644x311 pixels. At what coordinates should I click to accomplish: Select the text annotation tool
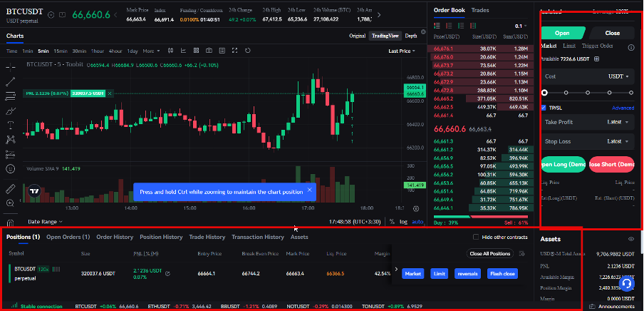pyautogui.click(x=11, y=125)
